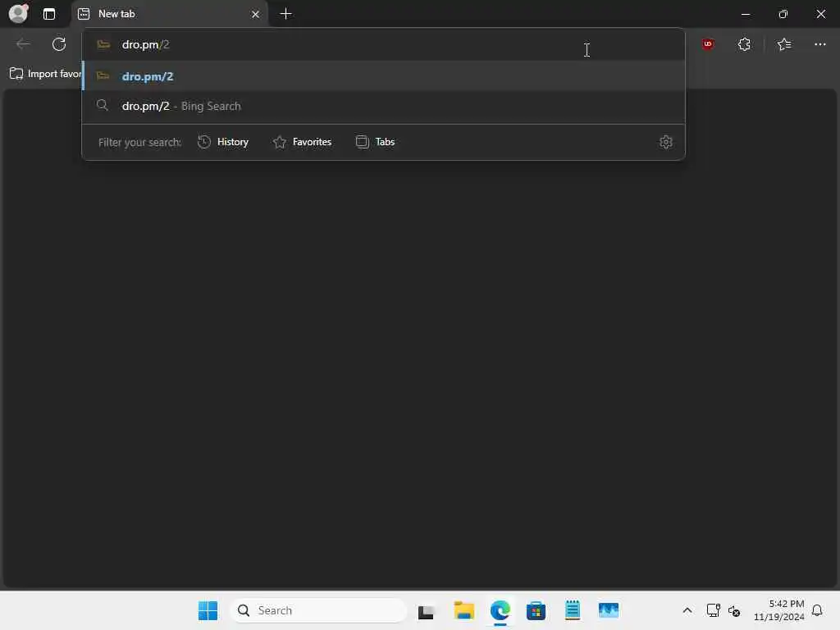Open the Windows Start menu
The image size is (840, 630).
[208, 610]
